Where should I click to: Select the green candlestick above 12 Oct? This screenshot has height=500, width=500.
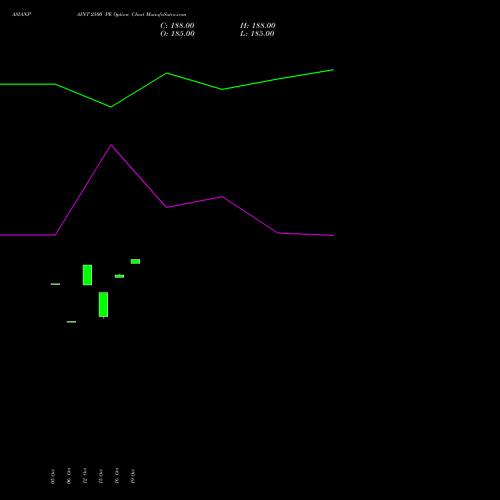pos(87,275)
